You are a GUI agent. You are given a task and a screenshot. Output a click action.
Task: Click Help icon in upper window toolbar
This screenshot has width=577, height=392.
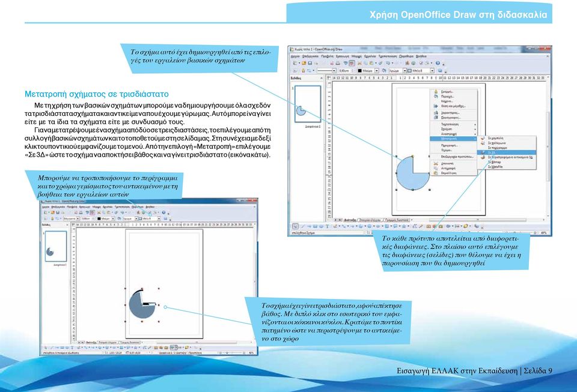tap(438, 63)
